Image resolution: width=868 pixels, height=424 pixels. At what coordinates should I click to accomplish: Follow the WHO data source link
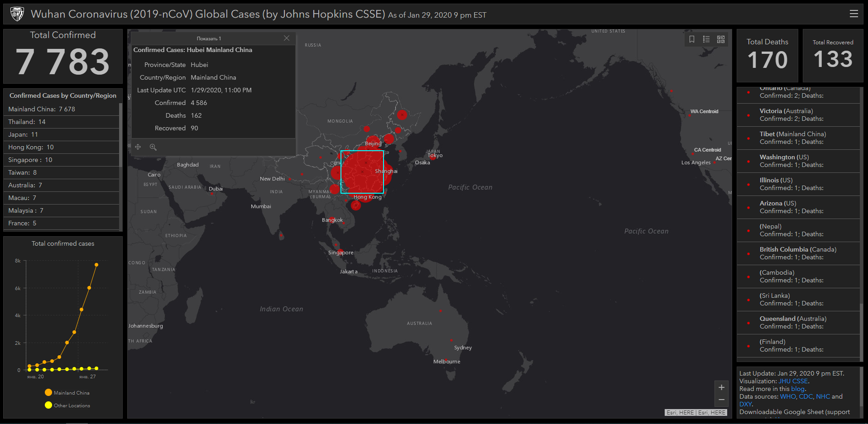tap(788, 396)
